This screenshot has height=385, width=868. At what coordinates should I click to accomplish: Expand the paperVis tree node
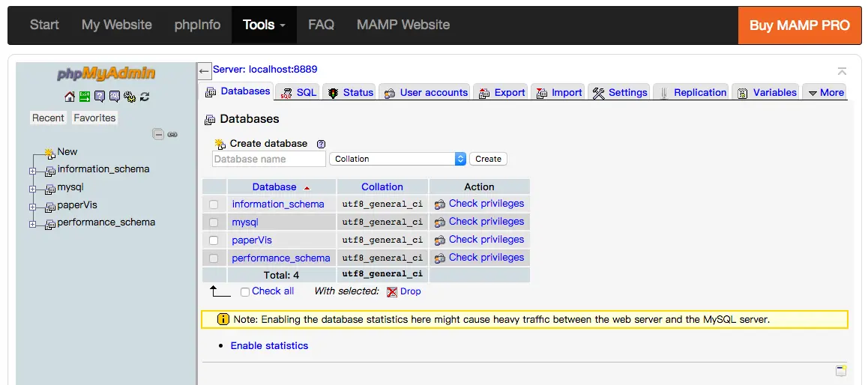32,207
